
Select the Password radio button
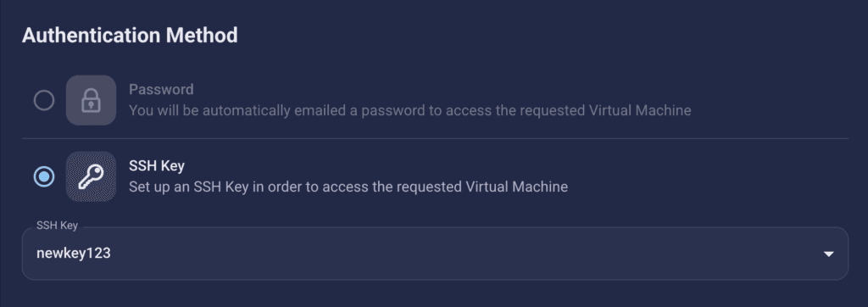(44, 101)
